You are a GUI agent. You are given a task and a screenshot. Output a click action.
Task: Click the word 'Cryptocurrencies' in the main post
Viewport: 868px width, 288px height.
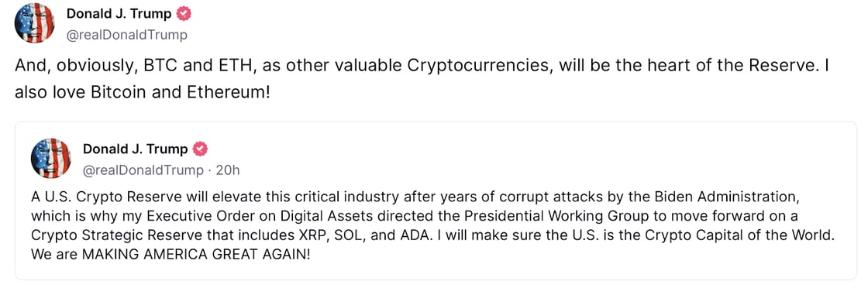tap(480, 67)
